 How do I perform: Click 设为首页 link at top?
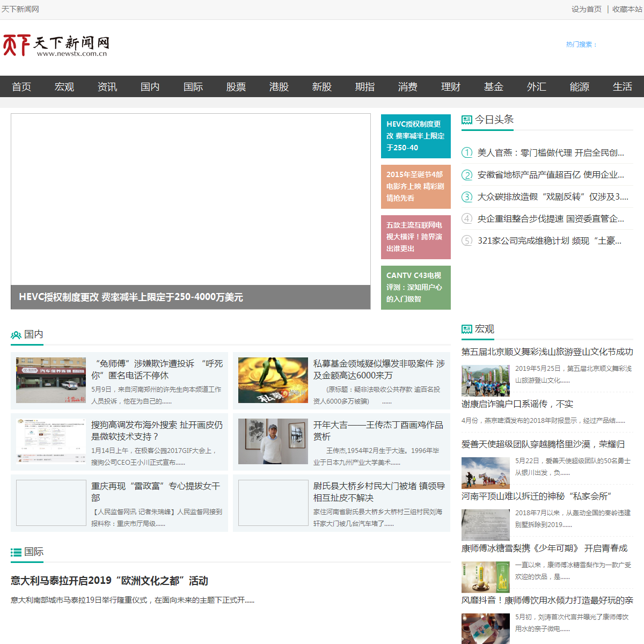pos(586,9)
